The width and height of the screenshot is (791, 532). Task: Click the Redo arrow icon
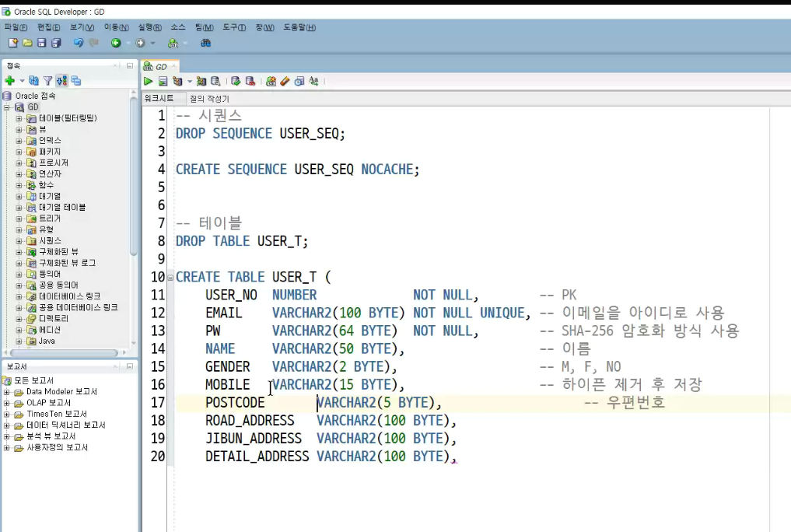[94, 43]
